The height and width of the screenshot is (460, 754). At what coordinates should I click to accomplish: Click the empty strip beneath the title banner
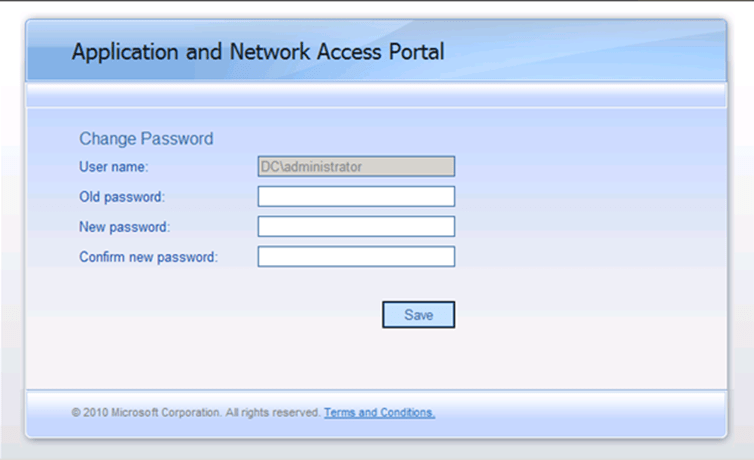[376, 95]
